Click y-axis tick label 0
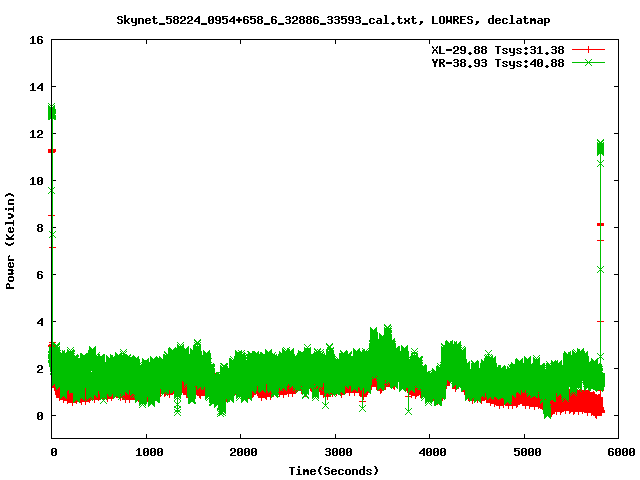Image resolution: width=640 pixels, height=480 pixels. 40,416
